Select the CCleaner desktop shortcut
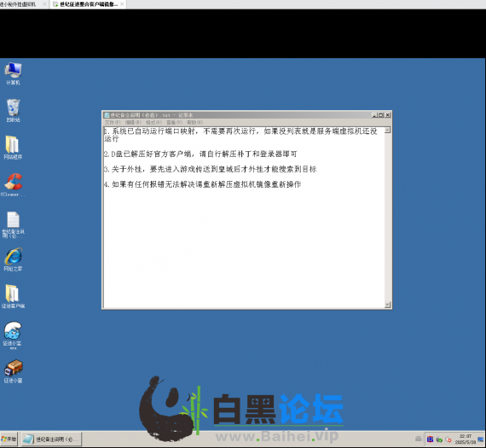Image resolution: width=486 pixels, height=448 pixels. coord(13,185)
